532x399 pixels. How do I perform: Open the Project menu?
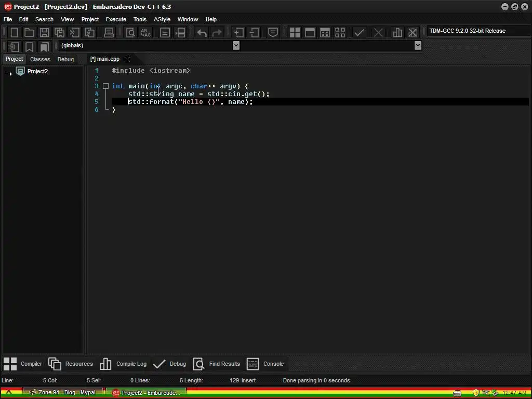[x=90, y=19]
